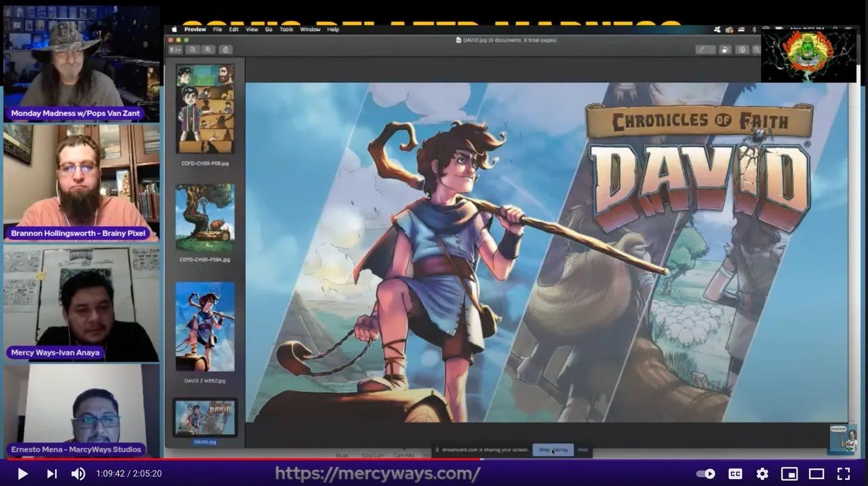
Task: Click the rotate icon in Preview toolbar
Action: 725,50
